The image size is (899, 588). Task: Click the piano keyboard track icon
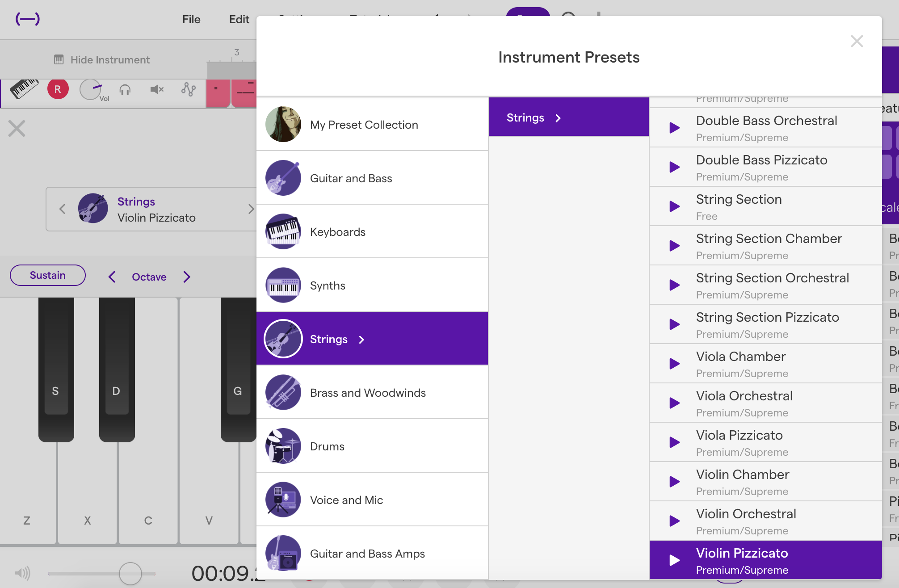click(24, 88)
